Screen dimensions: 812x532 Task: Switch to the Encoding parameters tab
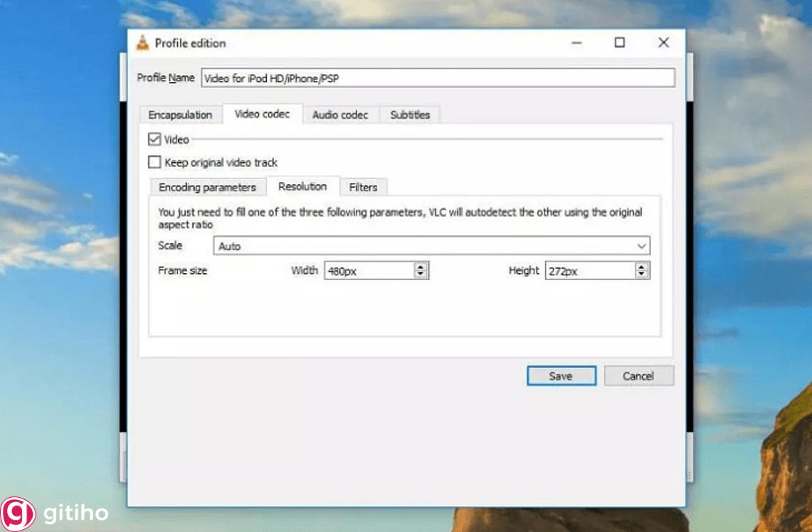(207, 187)
